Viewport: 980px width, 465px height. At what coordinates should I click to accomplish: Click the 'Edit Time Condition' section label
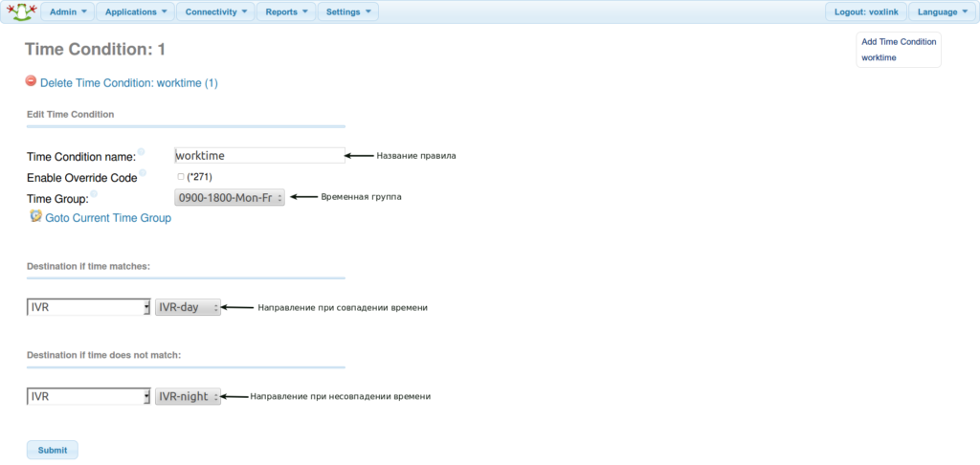[71, 115]
